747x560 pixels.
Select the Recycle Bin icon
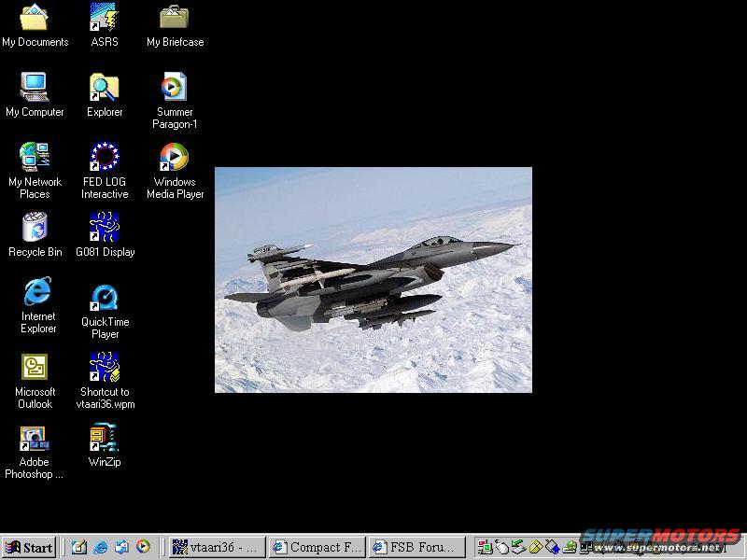35,228
